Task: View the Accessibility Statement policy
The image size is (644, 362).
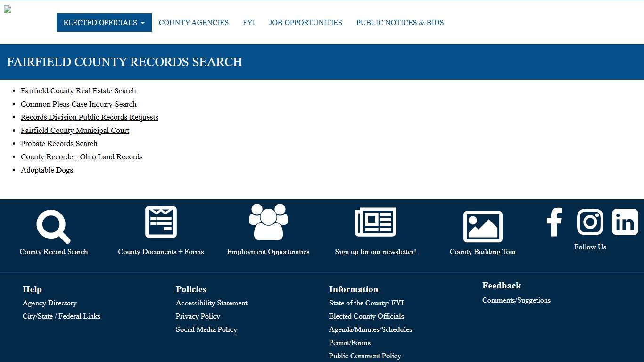Action: pyautogui.click(x=211, y=303)
